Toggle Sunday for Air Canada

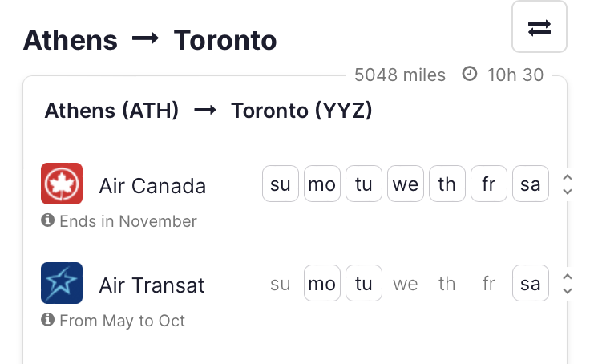tap(281, 184)
